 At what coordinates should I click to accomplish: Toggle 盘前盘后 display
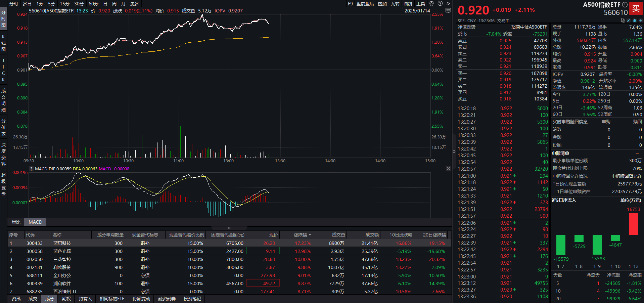(365, 4)
